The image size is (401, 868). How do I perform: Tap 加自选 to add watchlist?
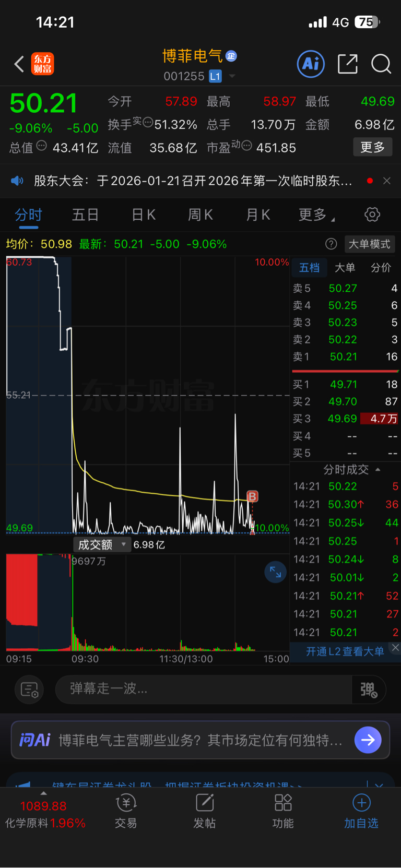click(361, 812)
